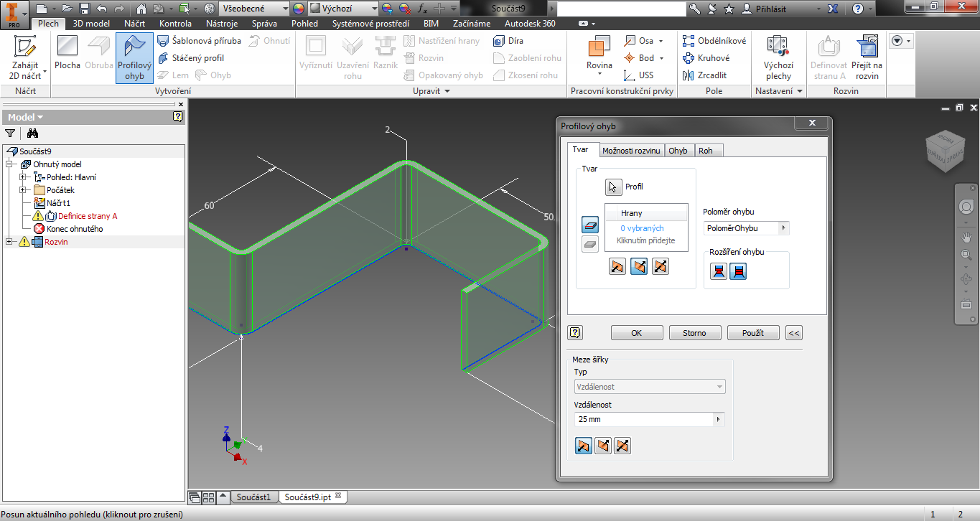Select third direction in Meze šířky
The width and height of the screenshot is (980, 521).
pos(622,446)
